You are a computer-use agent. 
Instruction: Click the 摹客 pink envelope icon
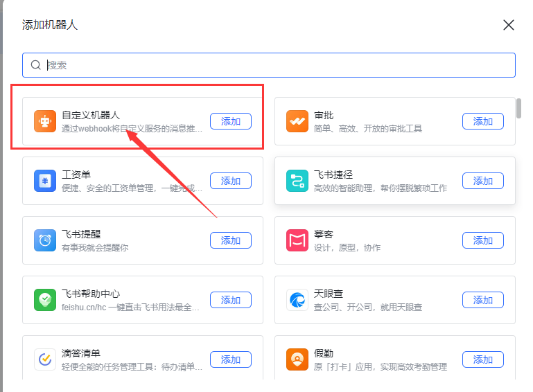297,240
